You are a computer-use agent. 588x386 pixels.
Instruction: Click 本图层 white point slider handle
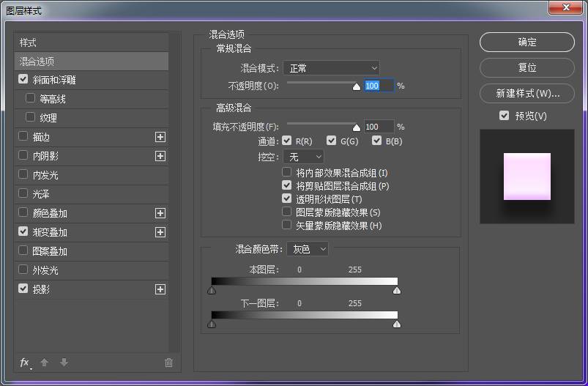(397, 290)
